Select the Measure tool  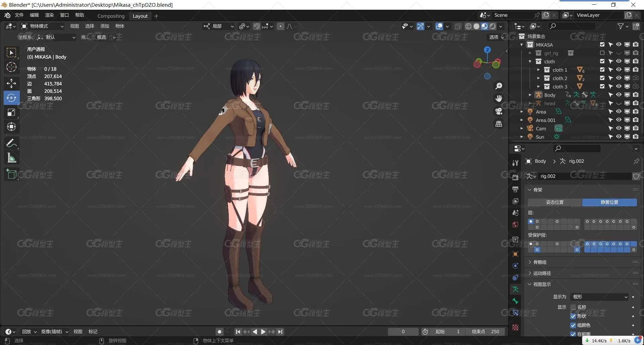pos(11,158)
